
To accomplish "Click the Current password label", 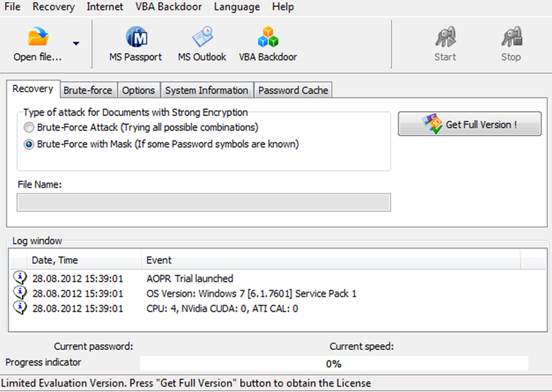I will click(x=94, y=346).
